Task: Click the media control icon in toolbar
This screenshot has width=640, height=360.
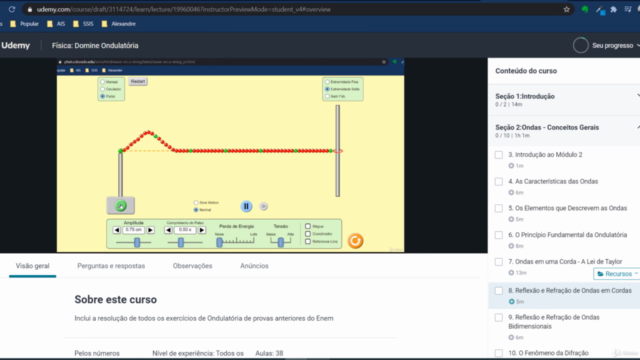Action: (x=628, y=9)
